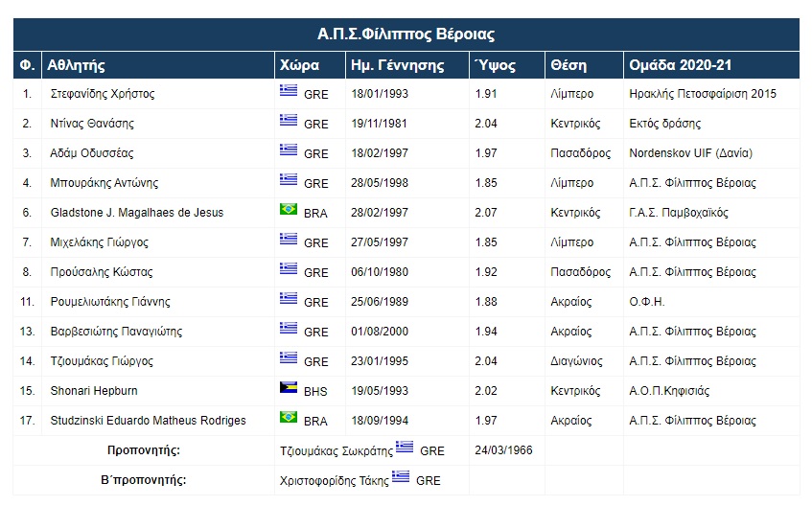Image resolution: width=812 pixels, height=506 pixels.
Task: Click the Θέση column header
Action: coord(568,65)
